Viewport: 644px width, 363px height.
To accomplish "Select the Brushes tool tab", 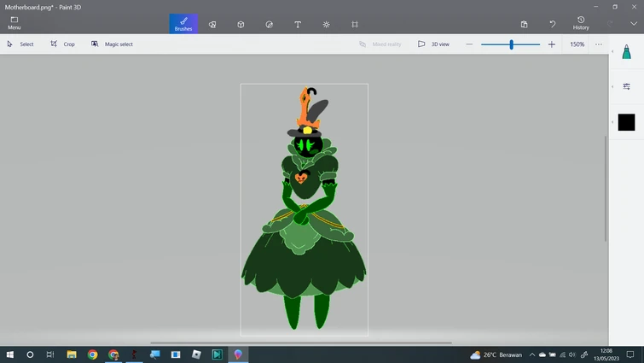I will coord(183,24).
